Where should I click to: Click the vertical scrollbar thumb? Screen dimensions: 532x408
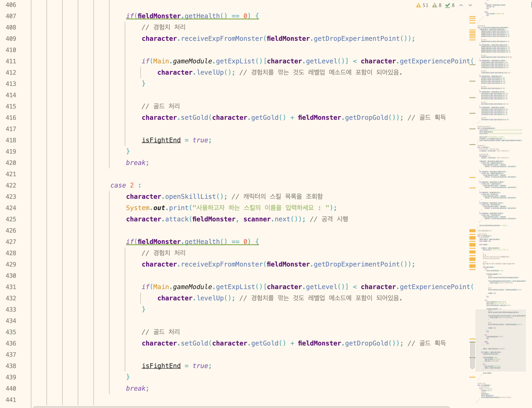[x=472, y=355]
